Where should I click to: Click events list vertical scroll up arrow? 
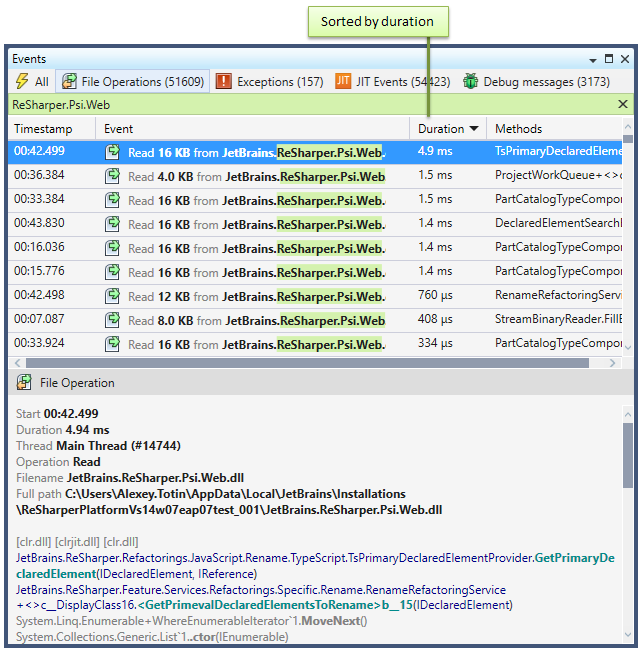tap(628, 126)
